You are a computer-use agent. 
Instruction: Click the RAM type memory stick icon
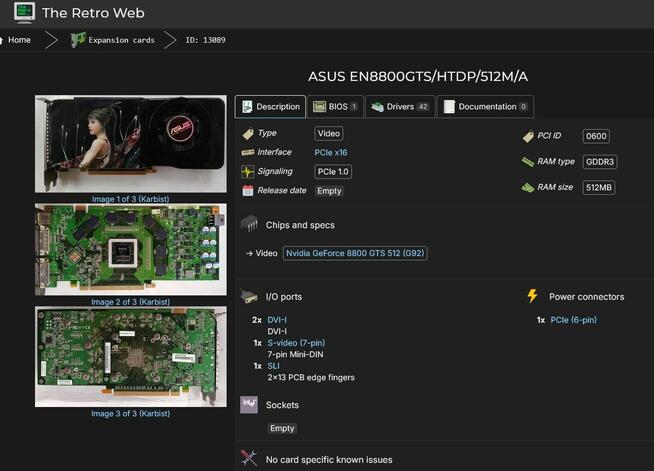(528, 162)
